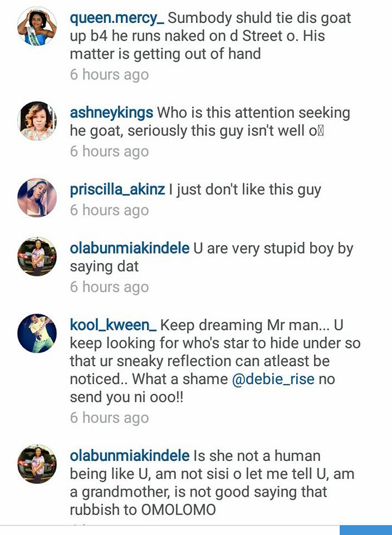Screen dimensions: 392x535
Task: Open the queen.mercy_ username link
Action: click(117, 18)
